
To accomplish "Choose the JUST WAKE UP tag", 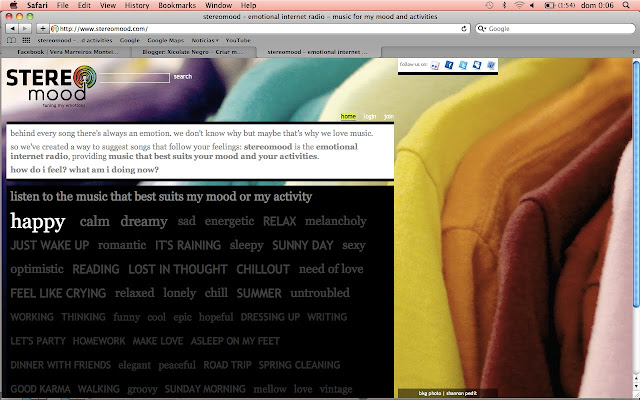I will pos(50,245).
